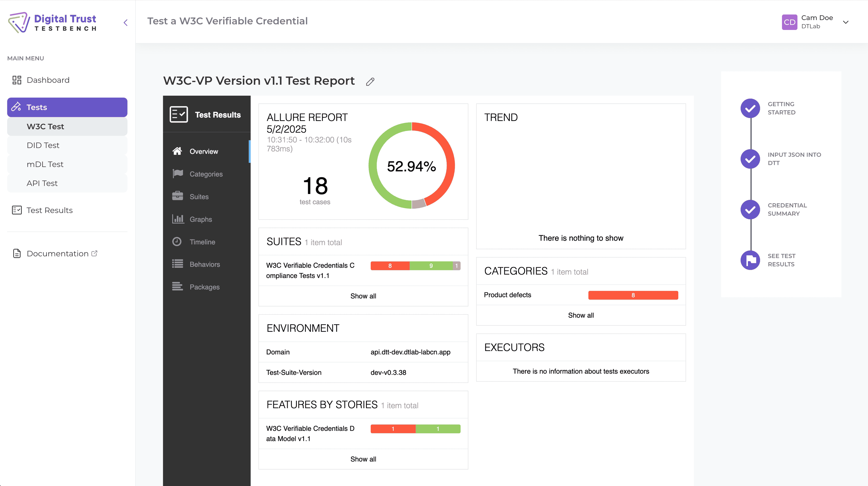
Task: Collapse the main menu sidebar with the chevron
Action: point(125,22)
